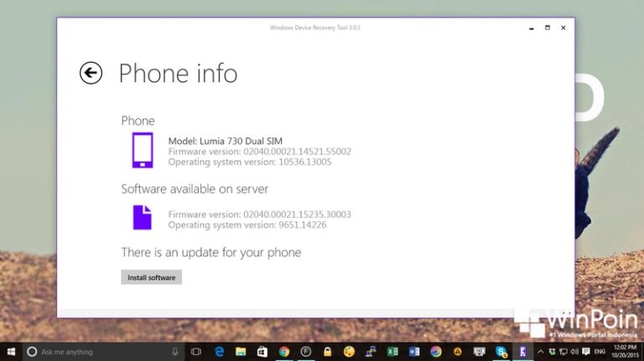Go back using the circled arrow

pyautogui.click(x=91, y=73)
